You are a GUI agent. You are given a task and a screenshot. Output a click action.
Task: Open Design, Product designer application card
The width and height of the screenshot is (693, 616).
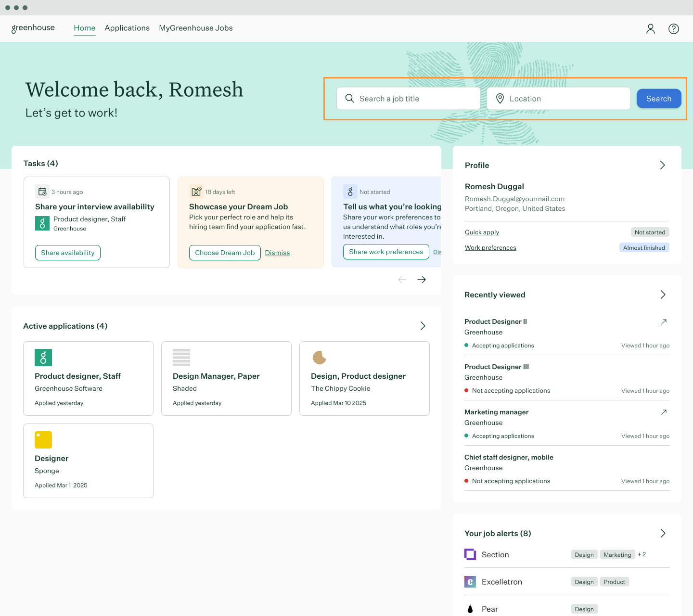[364, 378]
